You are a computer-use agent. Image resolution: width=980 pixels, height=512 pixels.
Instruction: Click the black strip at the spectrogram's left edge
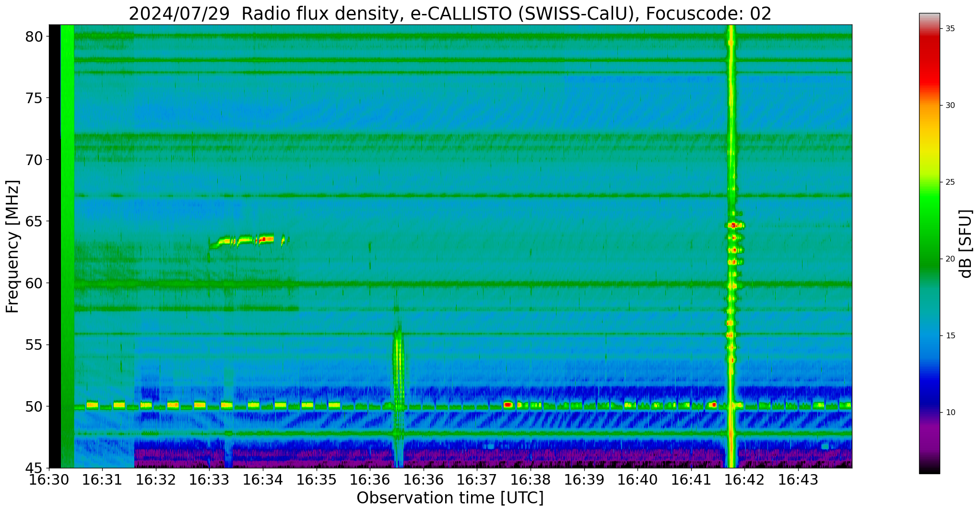coord(55,246)
